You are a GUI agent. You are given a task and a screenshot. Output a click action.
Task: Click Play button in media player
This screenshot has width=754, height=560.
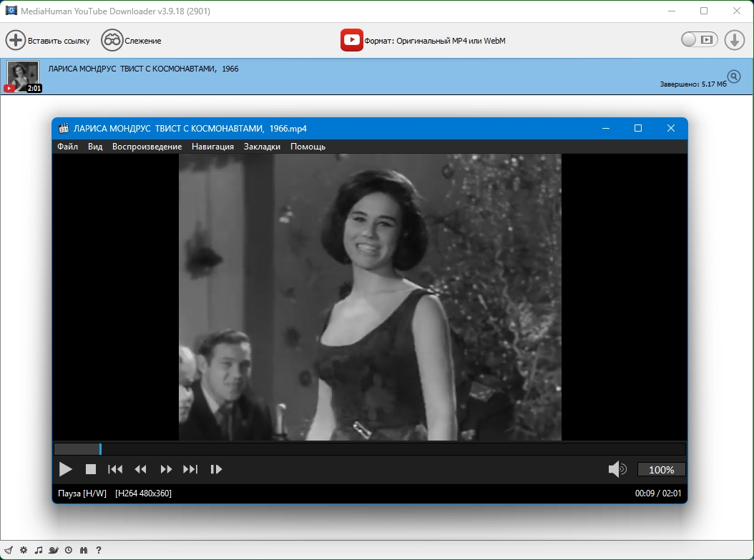[65, 469]
